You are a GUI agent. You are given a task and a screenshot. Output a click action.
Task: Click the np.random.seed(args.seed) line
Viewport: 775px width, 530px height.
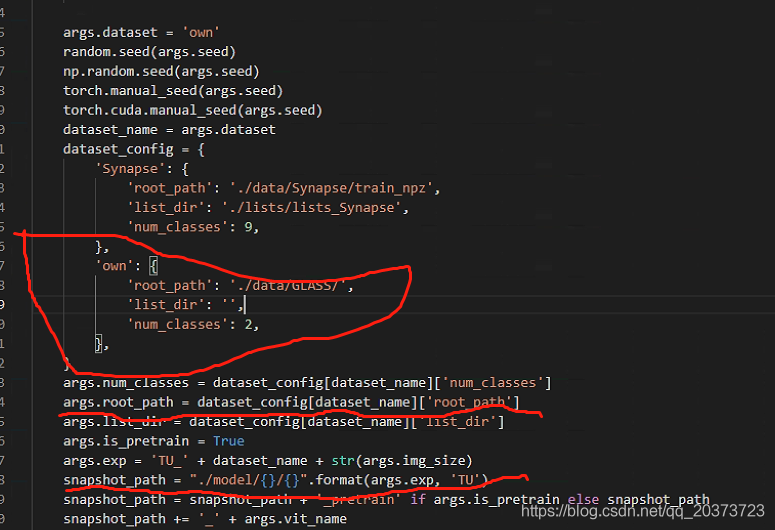(x=160, y=71)
